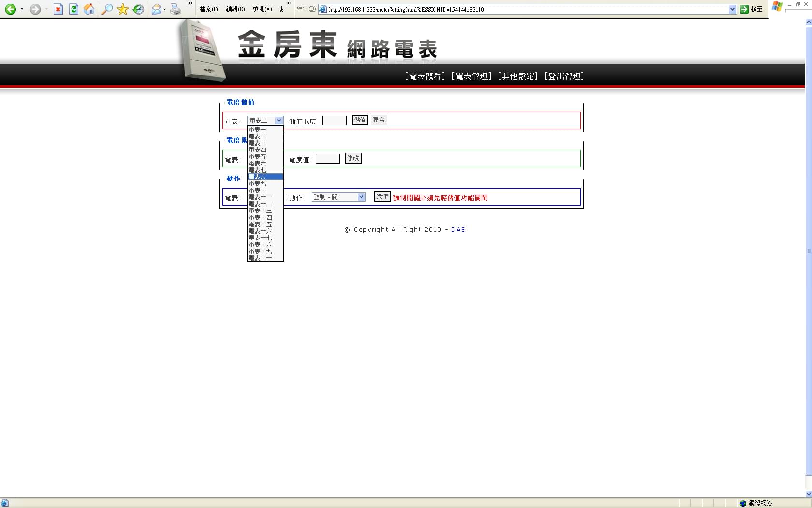Click the DAE copyright link

click(458, 230)
